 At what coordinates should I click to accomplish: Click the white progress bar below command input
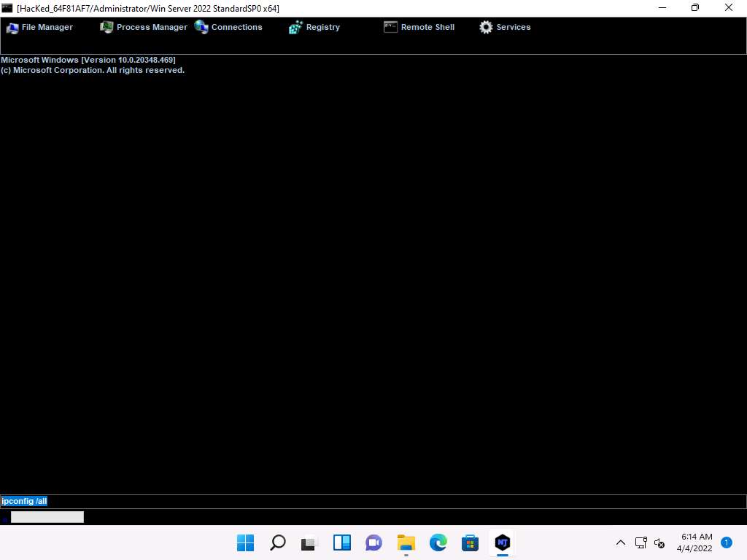[47, 517]
